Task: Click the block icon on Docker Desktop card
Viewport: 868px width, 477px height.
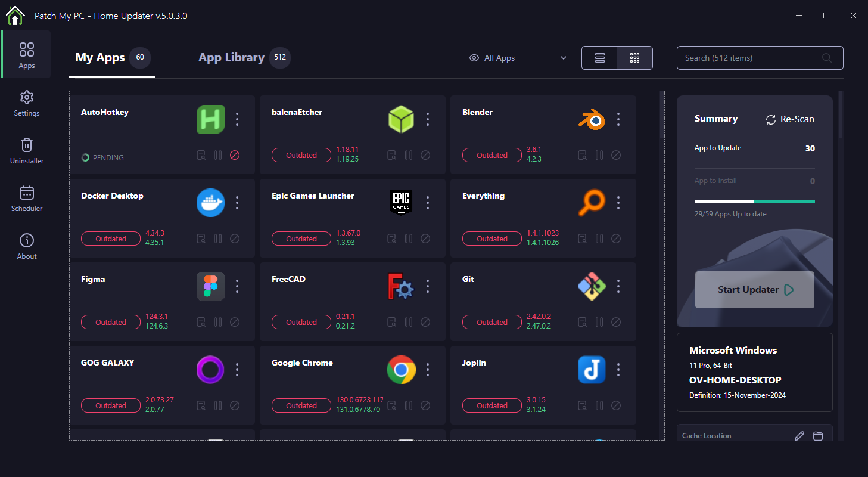Action: (x=235, y=238)
